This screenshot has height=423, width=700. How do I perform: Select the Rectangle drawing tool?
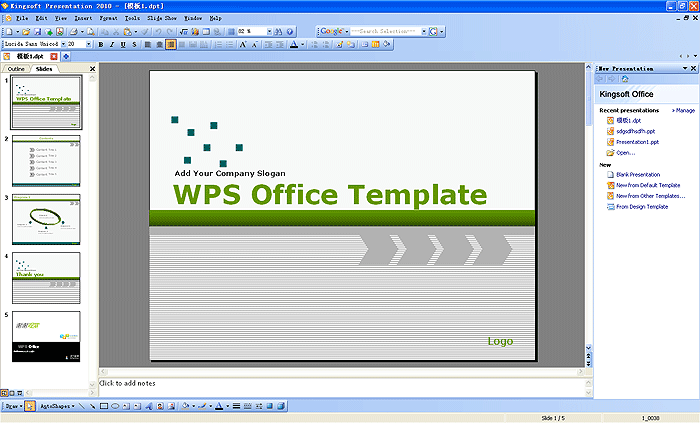(x=104, y=406)
